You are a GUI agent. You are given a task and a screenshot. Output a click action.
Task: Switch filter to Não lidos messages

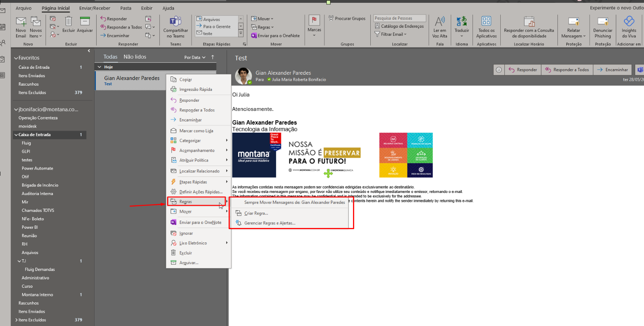pyautogui.click(x=135, y=57)
